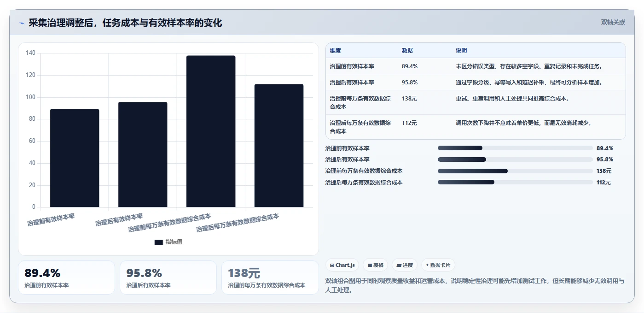Image resolution: width=644 pixels, height=313 pixels.
Task: Click the 112 bar for 治理后每万条有效数据综合成本
Action: [279, 146]
